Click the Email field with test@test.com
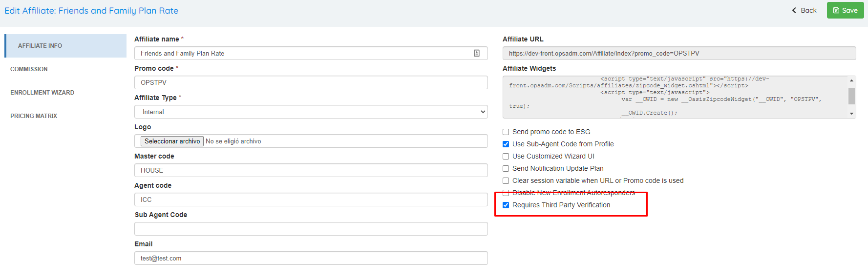The height and width of the screenshot is (279, 868). [311, 258]
